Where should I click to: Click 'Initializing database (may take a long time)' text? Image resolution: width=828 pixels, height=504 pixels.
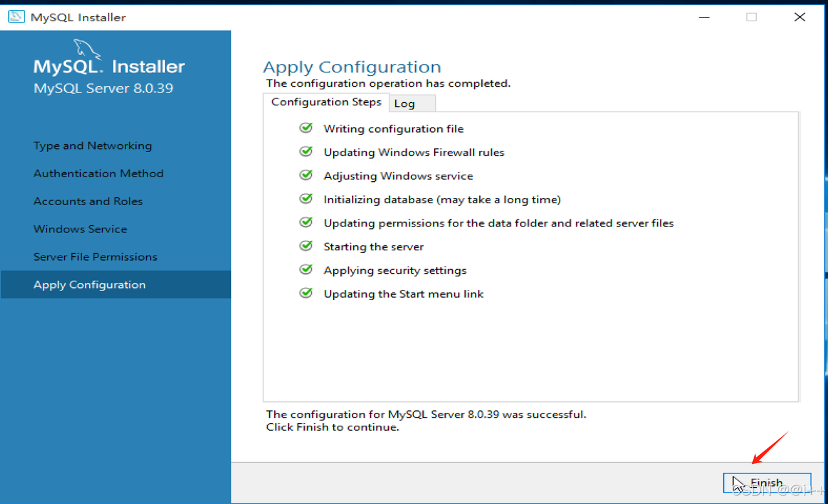tap(442, 199)
